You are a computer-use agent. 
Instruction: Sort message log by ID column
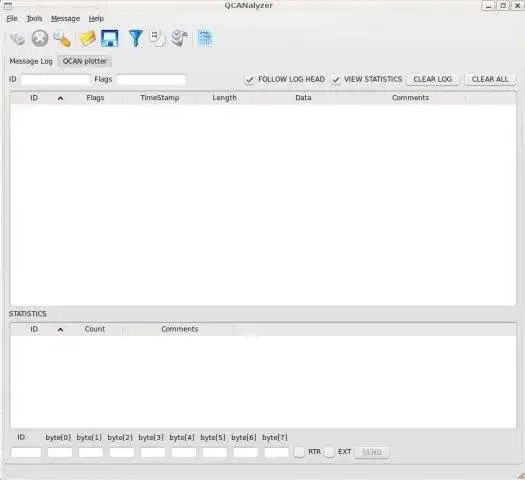[39, 98]
